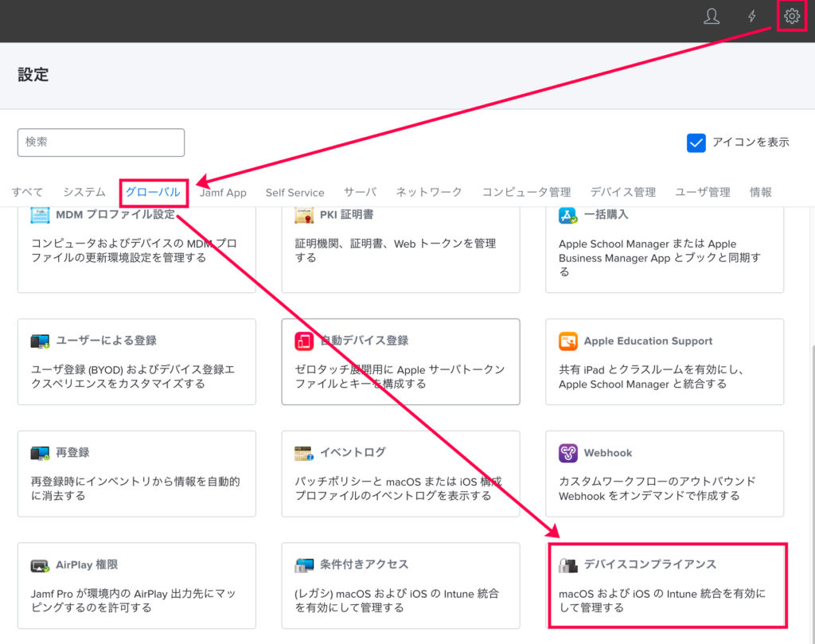Click the user account icon
This screenshot has height=644, width=815.
[711, 16]
